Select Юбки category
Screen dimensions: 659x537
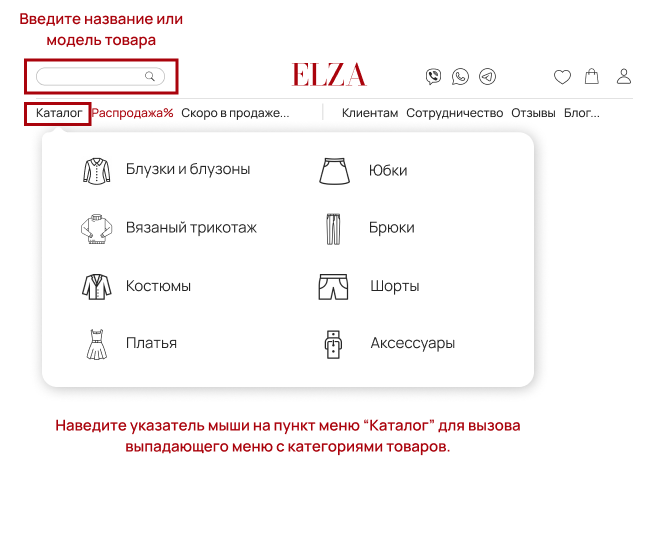(x=388, y=170)
